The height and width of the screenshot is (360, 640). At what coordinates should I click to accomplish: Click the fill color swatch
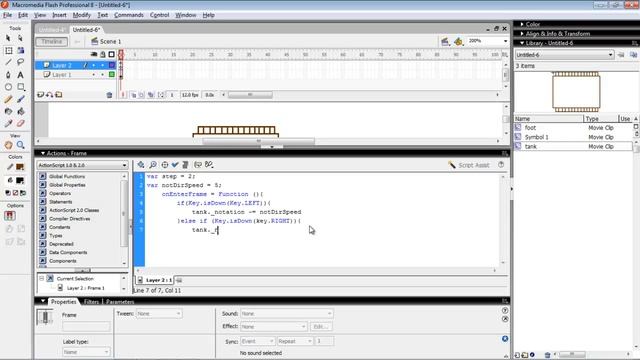point(20,180)
